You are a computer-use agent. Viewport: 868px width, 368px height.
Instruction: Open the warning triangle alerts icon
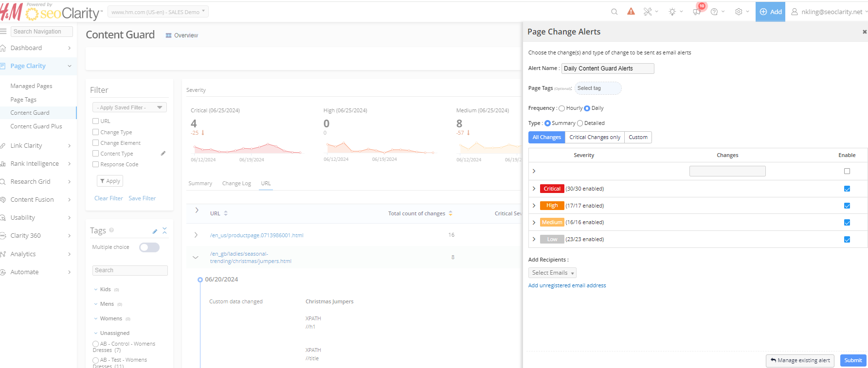(x=631, y=12)
